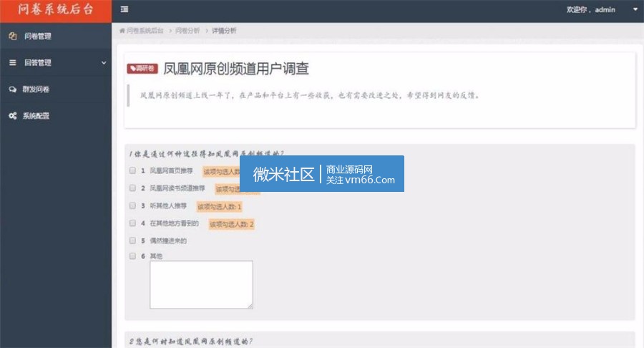Screen dimensions: 644x348
Task: Click the 问卷管理 sidebar icon
Action: pyautogui.click(x=13, y=36)
